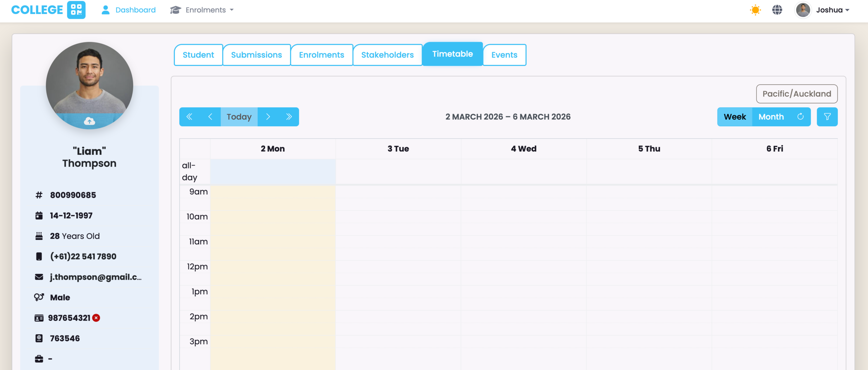Image resolution: width=868 pixels, height=370 pixels.
Task: Click the red ID invalid badge
Action: click(96, 318)
